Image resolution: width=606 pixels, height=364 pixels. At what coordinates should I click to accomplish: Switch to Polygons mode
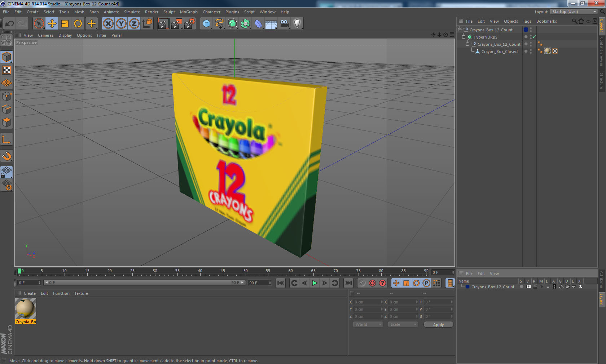7,123
